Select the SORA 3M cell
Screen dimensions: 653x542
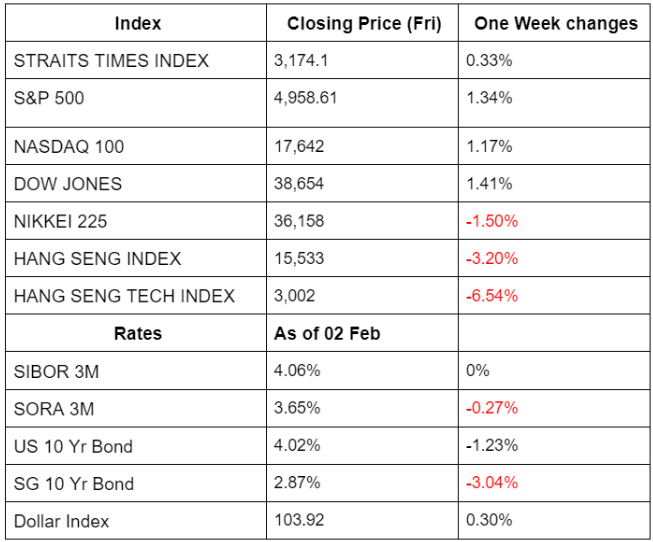[55, 408]
